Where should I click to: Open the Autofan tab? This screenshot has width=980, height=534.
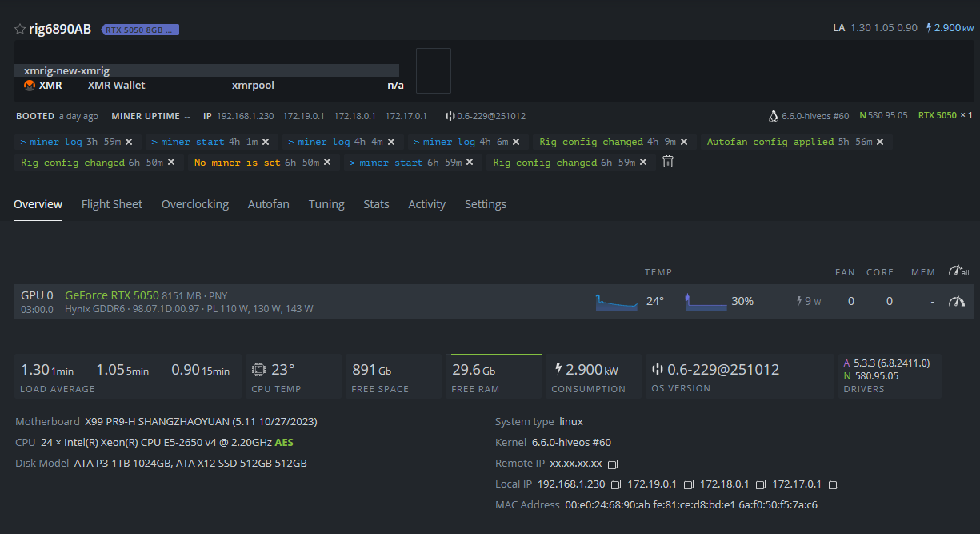pyautogui.click(x=269, y=204)
